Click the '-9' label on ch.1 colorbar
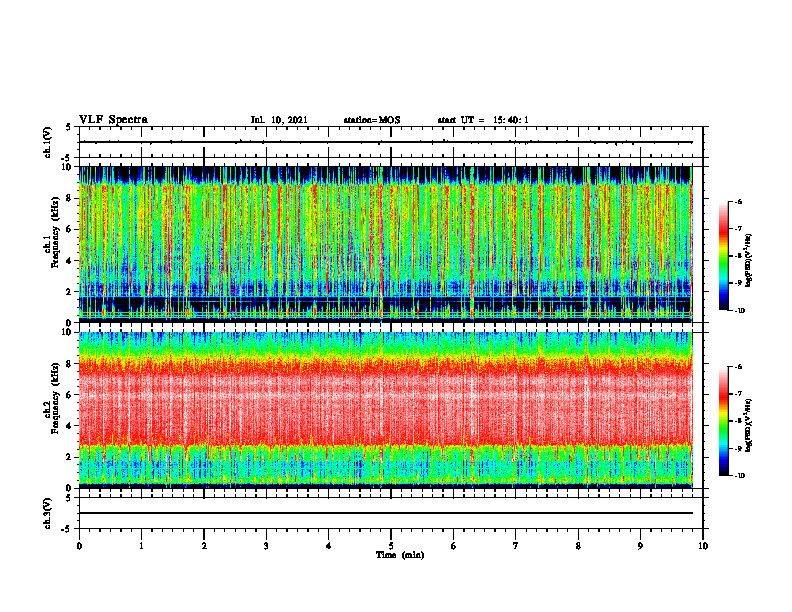This screenshot has height=612, width=792. pos(738,283)
